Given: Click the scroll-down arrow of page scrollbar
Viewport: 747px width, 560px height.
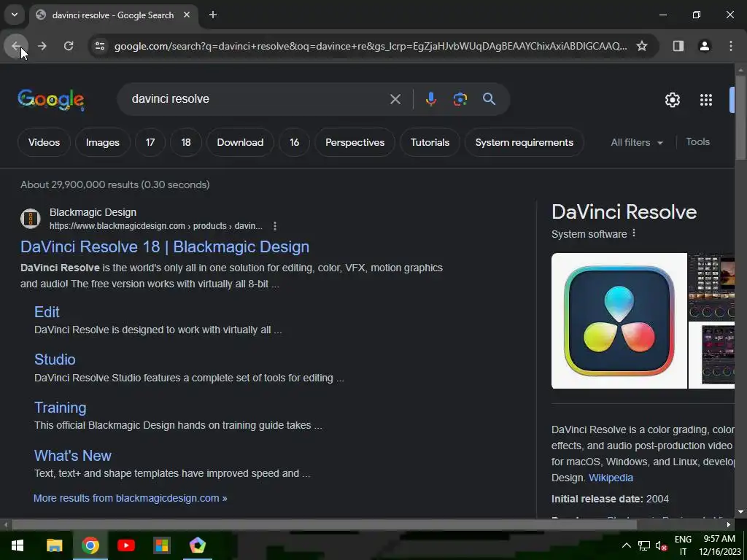Looking at the screenshot, I should pos(740,512).
